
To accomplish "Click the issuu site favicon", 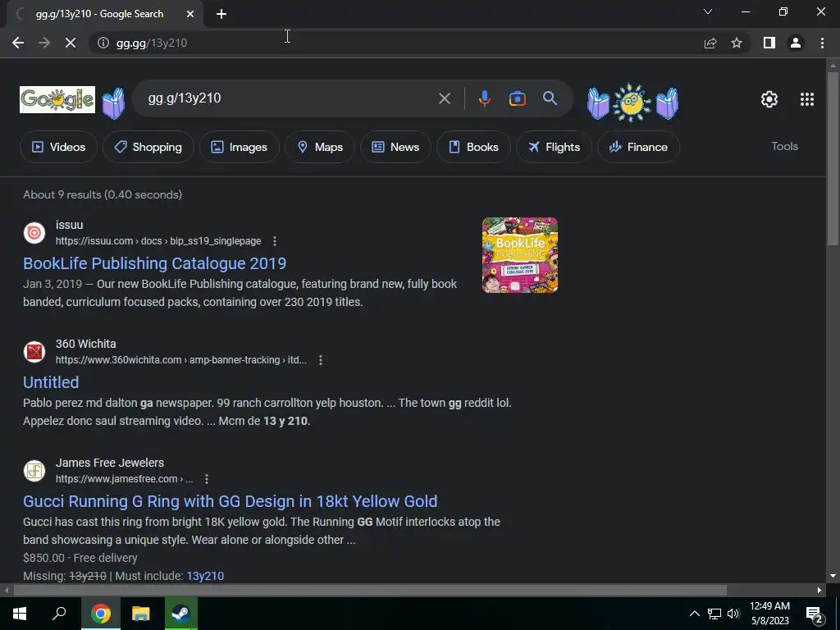I will pos(34,233).
